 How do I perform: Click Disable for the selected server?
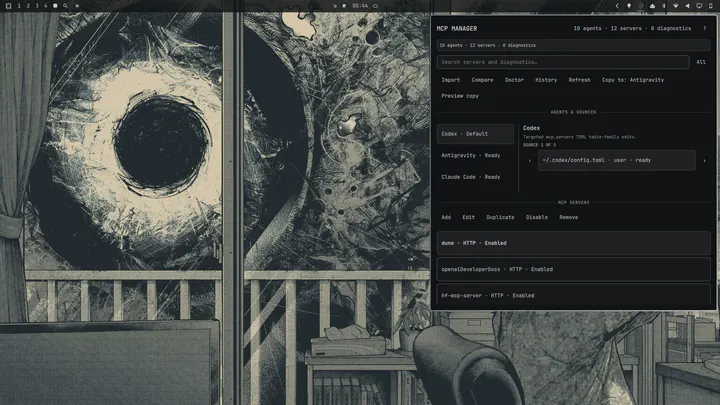tap(536, 217)
